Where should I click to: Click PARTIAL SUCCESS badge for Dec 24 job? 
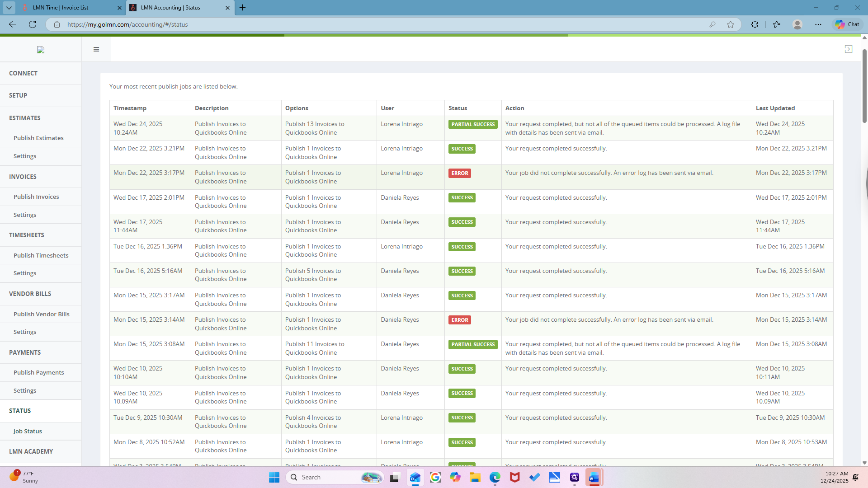pyautogui.click(x=473, y=124)
